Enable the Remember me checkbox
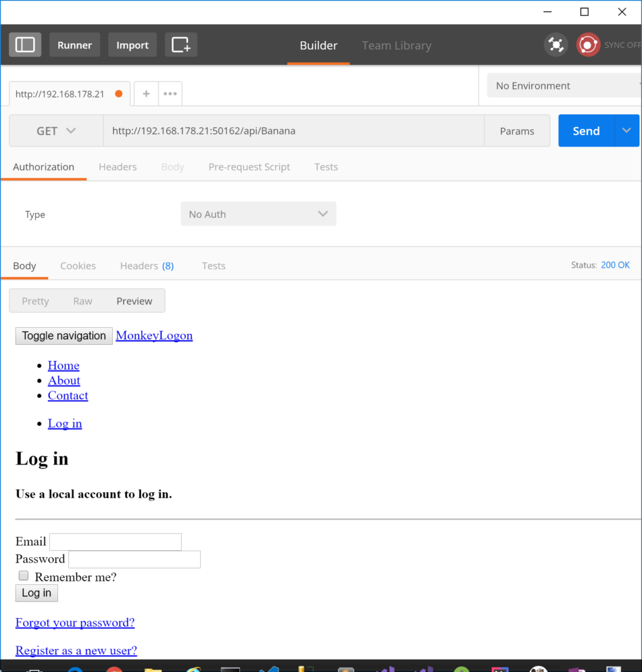This screenshot has width=642, height=672. coord(23,575)
